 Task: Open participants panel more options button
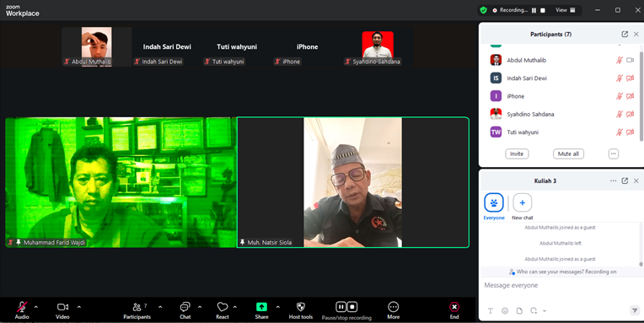[613, 153]
